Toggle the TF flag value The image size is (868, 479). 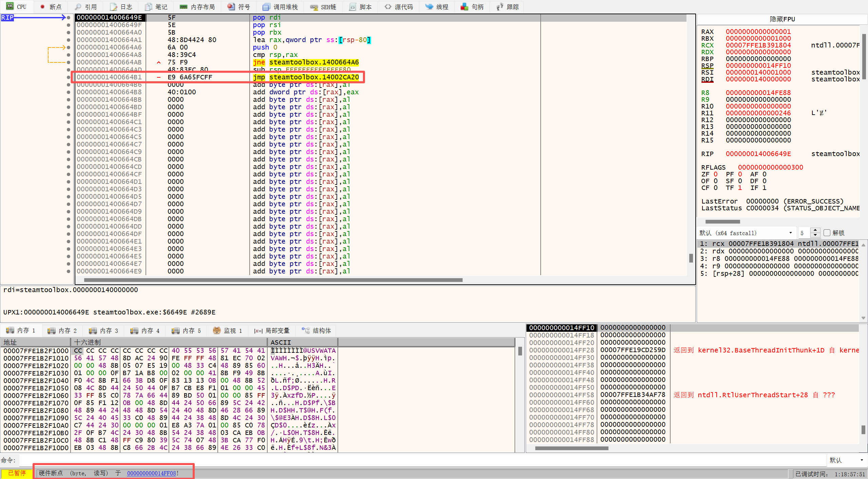point(740,188)
